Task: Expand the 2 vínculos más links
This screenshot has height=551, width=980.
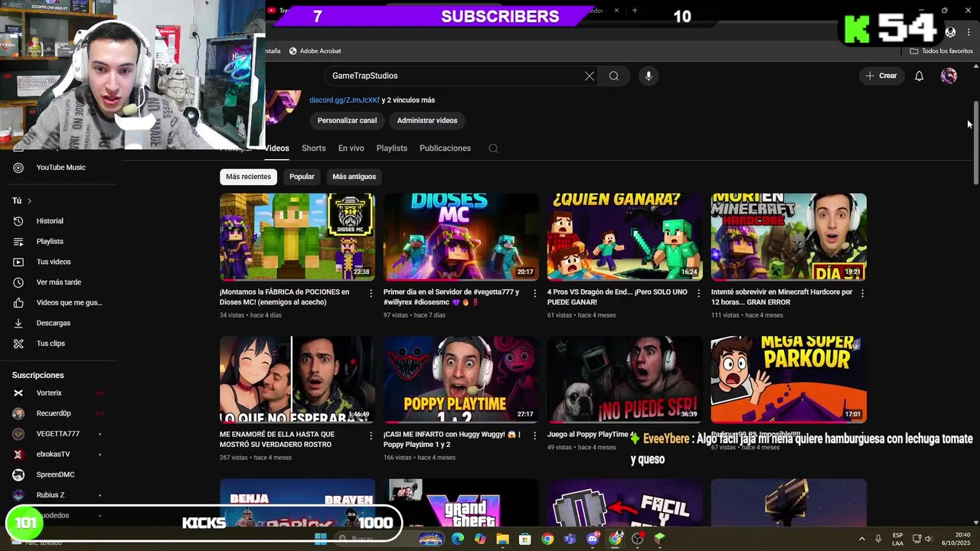Action: click(x=409, y=100)
